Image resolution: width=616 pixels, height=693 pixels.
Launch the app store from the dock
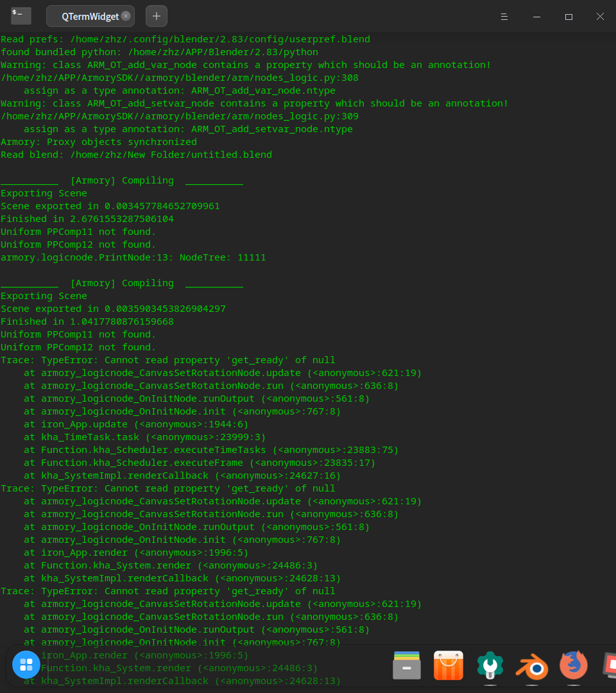coord(449,665)
